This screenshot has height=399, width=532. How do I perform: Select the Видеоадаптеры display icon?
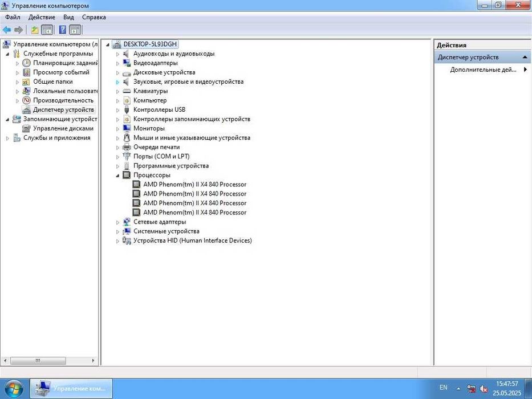coord(126,63)
